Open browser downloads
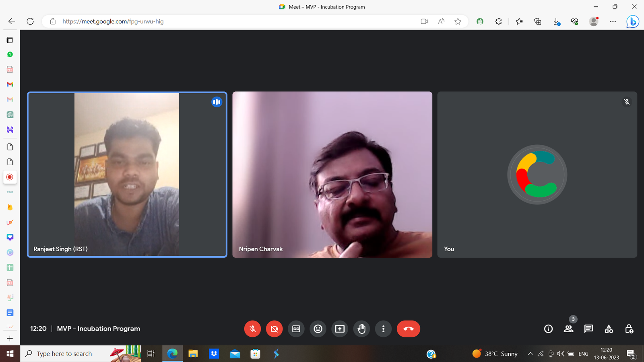This screenshot has height=362, width=644. [x=556, y=21]
